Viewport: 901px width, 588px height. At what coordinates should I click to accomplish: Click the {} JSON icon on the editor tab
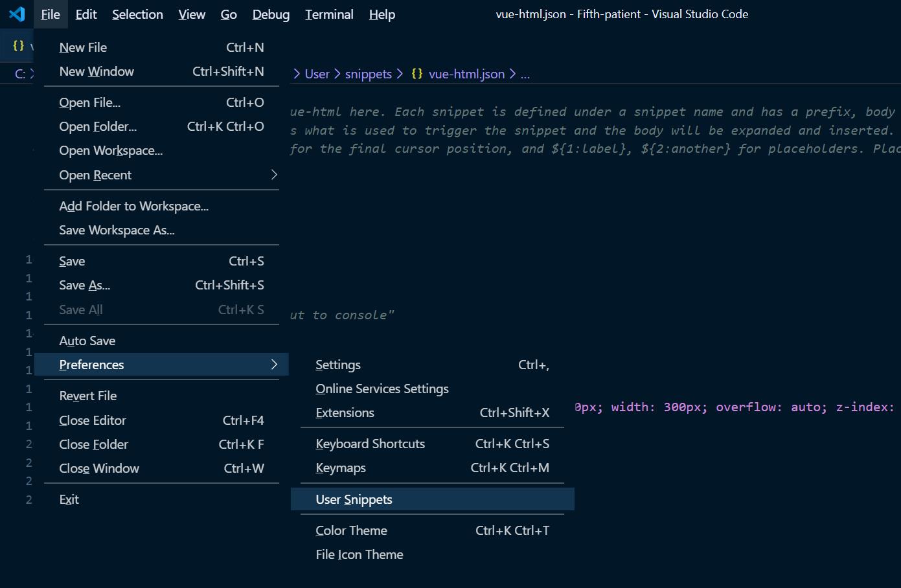coord(17,45)
